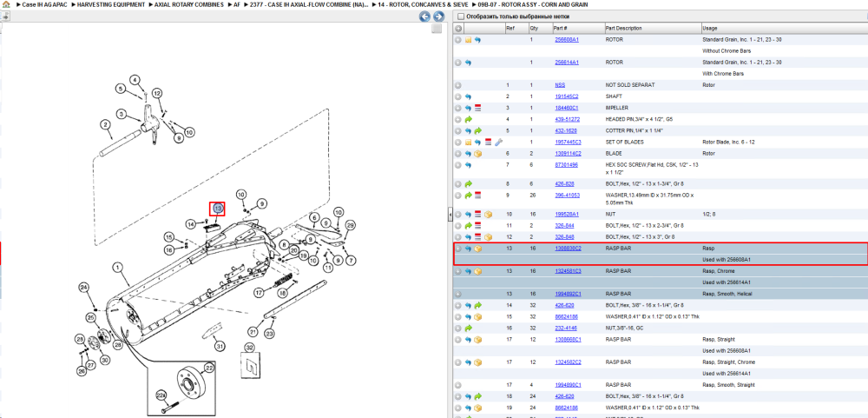Select callout 13 on the diagram
The image size is (868, 418).
pyautogui.click(x=218, y=209)
